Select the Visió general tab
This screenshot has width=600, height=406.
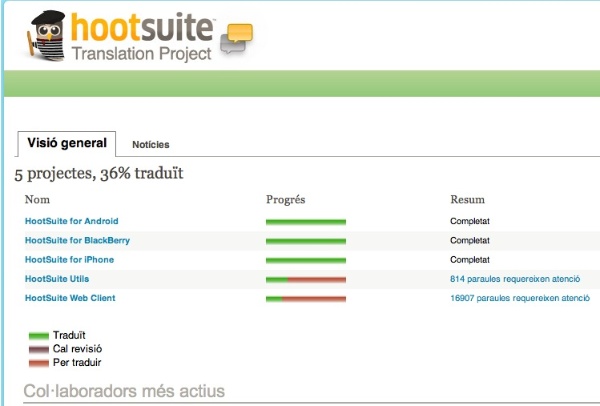click(x=67, y=143)
